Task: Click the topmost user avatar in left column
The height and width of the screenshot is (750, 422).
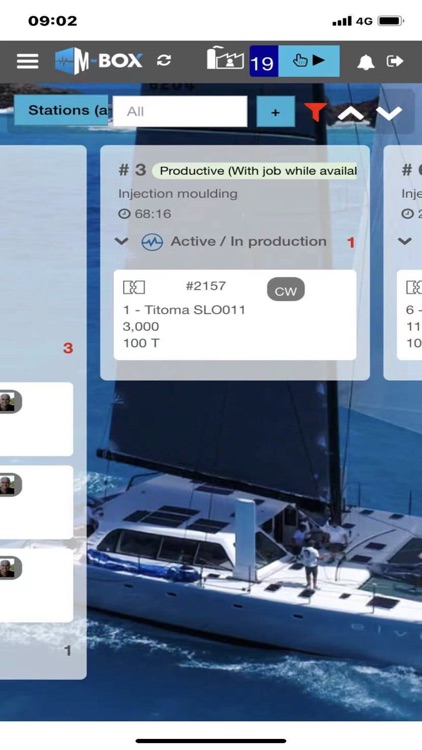Action: [x=8, y=402]
